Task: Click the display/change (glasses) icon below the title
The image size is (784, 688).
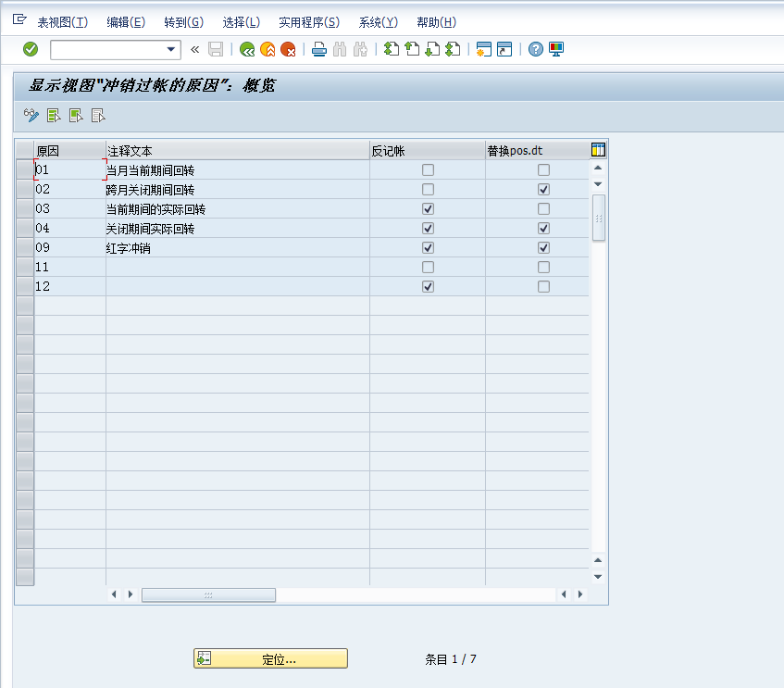Action: click(x=31, y=115)
